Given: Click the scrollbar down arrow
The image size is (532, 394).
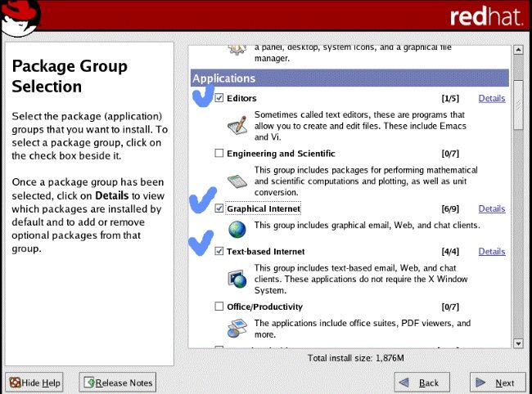Looking at the screenshot, I should (x=518, y=343).
